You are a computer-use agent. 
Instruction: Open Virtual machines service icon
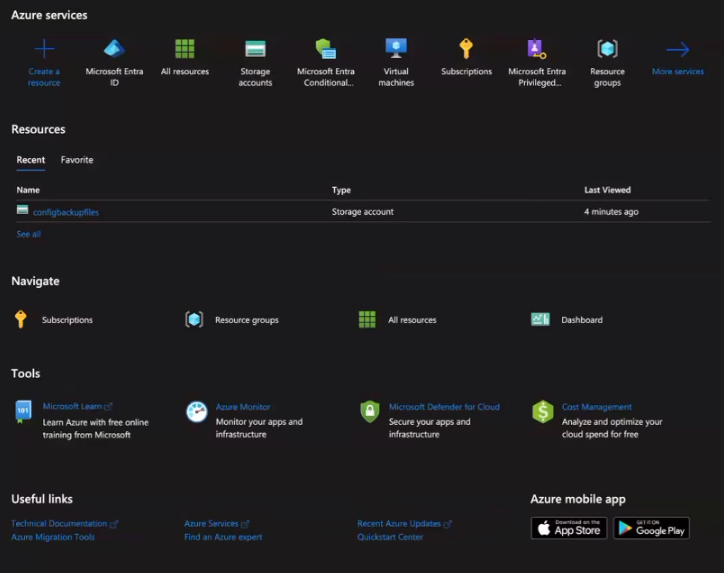pyautogui.click(x=396, y=49)
